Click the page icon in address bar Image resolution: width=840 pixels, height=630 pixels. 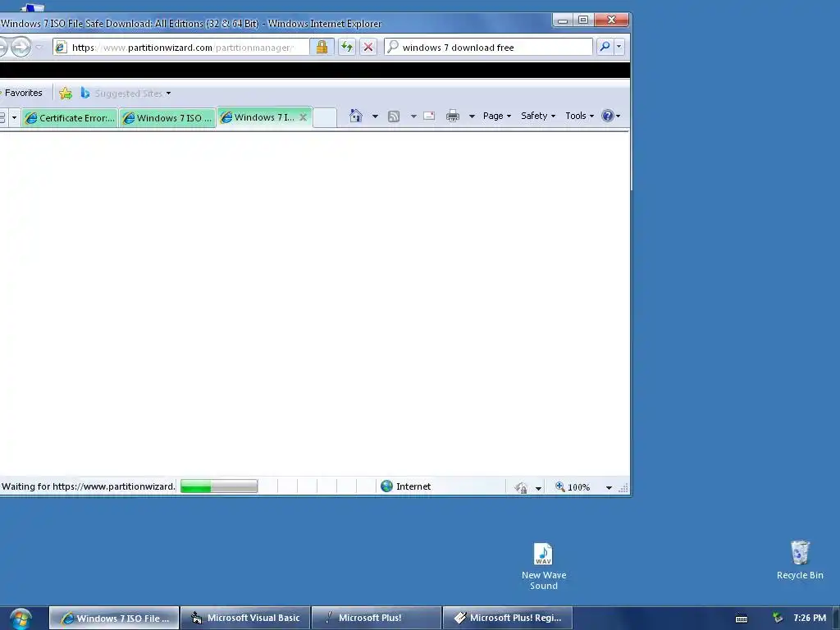[x=61, y=47]
